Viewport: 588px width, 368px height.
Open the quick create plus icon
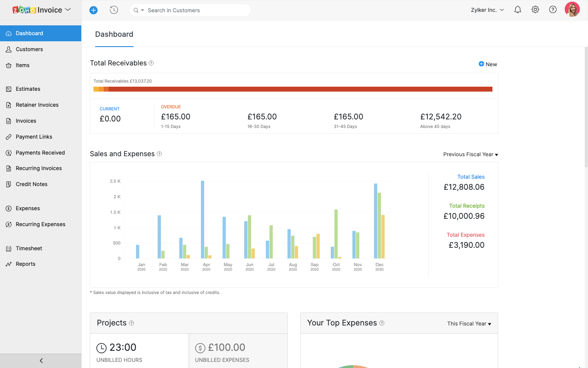(x=93, y=10)
